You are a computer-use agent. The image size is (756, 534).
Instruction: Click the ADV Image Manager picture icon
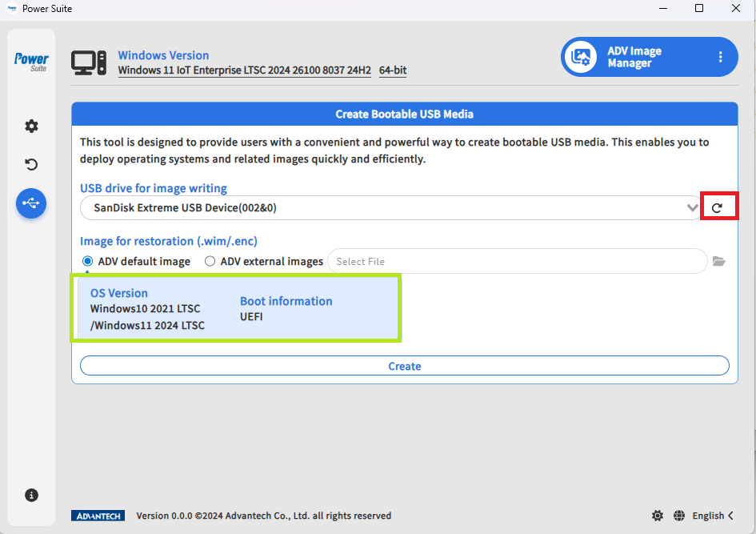coord(581,57)
